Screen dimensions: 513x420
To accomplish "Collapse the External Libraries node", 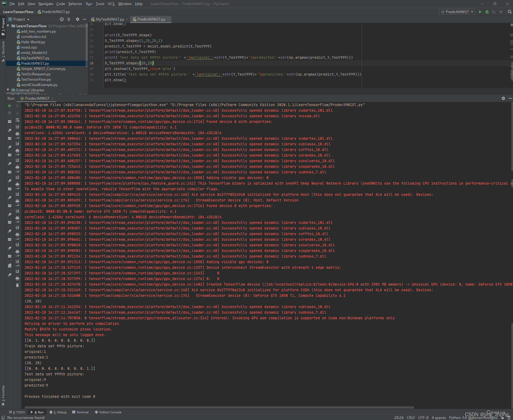I will pyautogui.click(x=8, y=90).
